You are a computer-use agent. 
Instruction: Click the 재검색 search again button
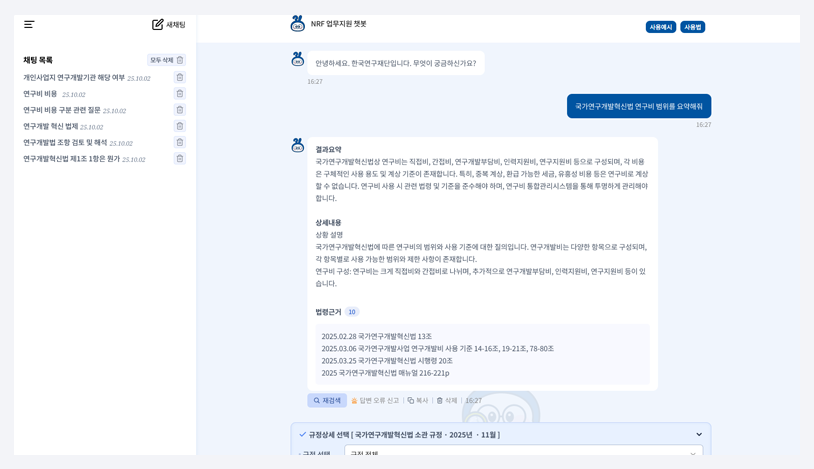point(327,400)
